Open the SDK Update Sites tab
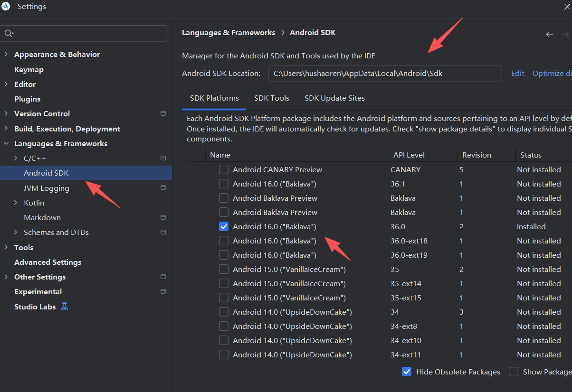The height and width of the screenshot is (392, 572). (x=334, y=98)
